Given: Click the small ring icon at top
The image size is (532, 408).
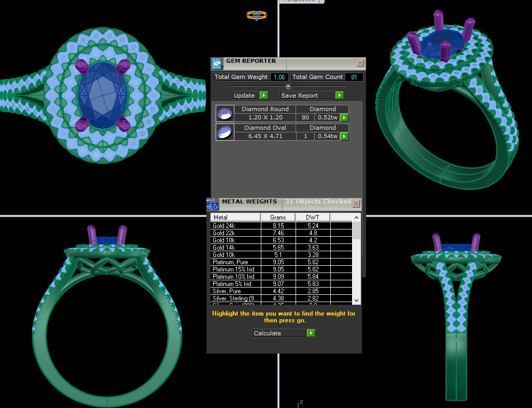Looking at the screenshot, I should point(257,16).
